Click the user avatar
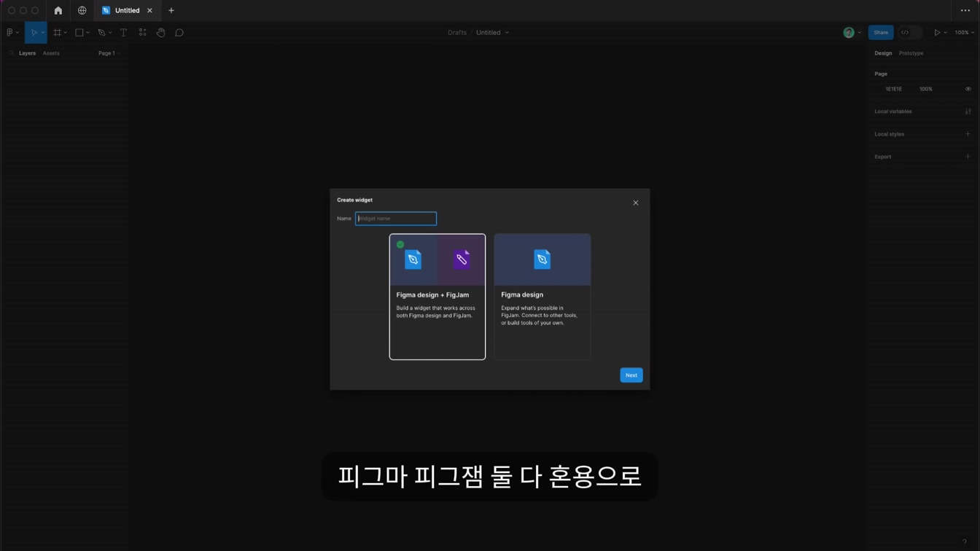The height and width of the screenshot is (551, 980). point(849,33)
